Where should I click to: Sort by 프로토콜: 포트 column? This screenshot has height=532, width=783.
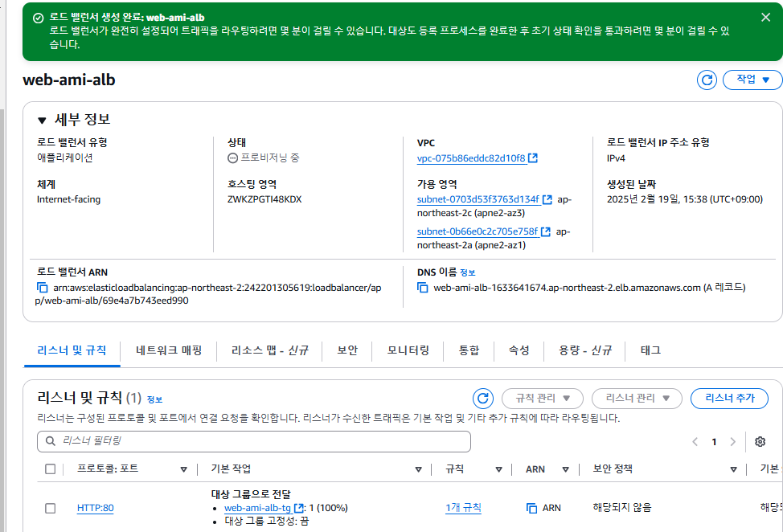(184, 469)
